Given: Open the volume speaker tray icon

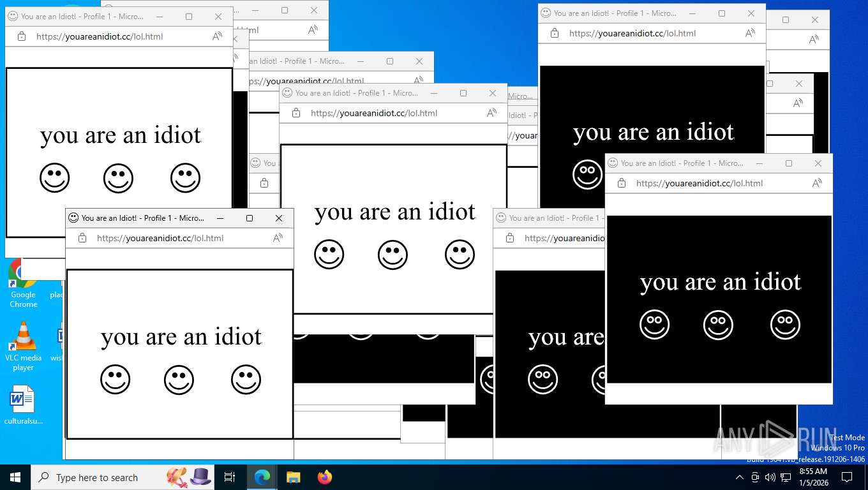Looking at the screenshot, I should pyautogui.click(x=770, y=477).
